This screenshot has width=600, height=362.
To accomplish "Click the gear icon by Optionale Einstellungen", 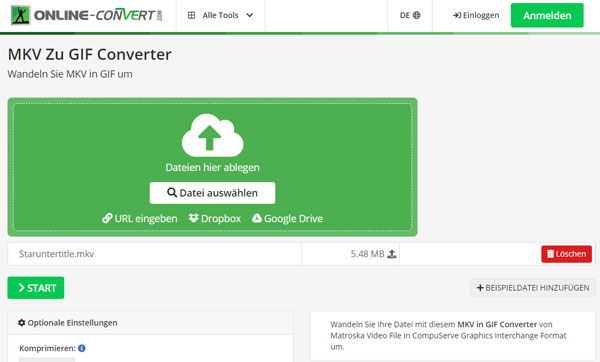I will (22, 323).
